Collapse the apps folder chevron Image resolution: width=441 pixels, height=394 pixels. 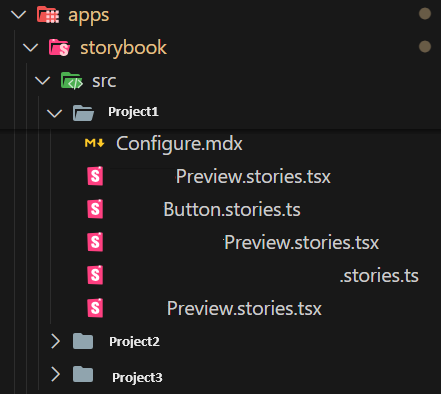[x=18, y=15]
